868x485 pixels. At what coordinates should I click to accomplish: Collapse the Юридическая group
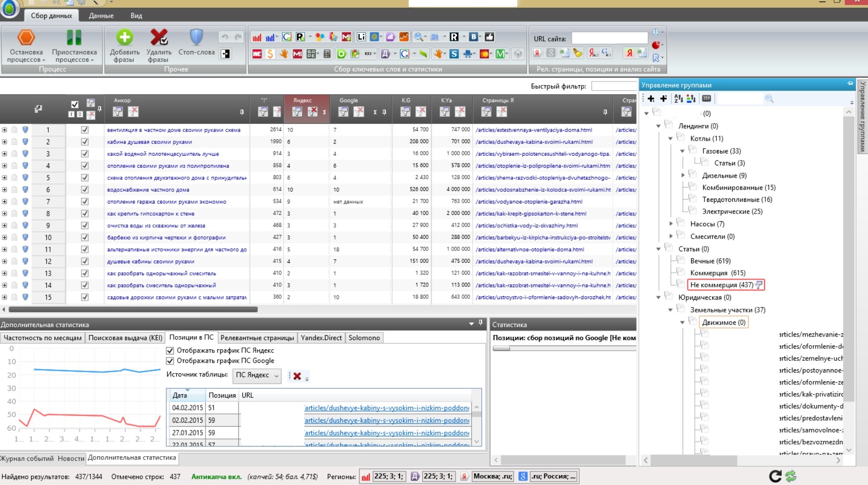pyautogui.click(x=658, y=297)
